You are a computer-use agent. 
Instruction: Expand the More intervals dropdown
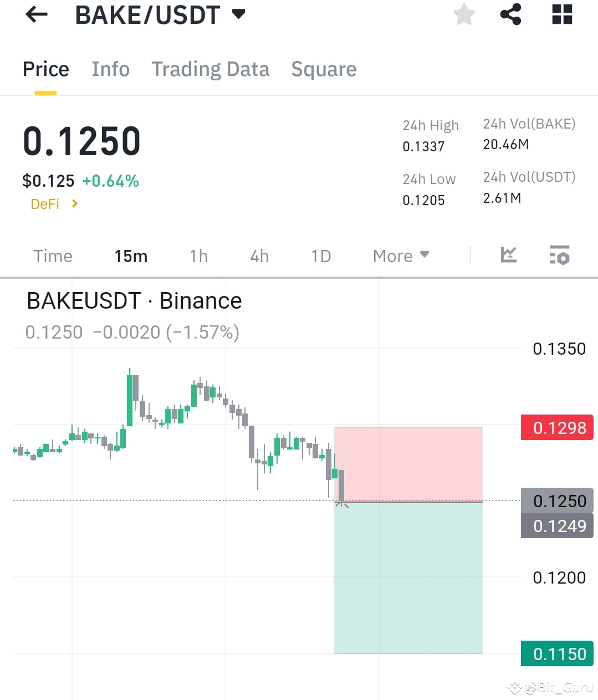point(400,256)
